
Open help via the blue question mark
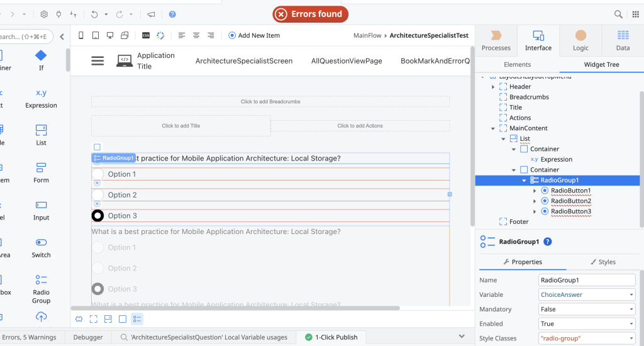pyautogui.click(x=172, y=14)
